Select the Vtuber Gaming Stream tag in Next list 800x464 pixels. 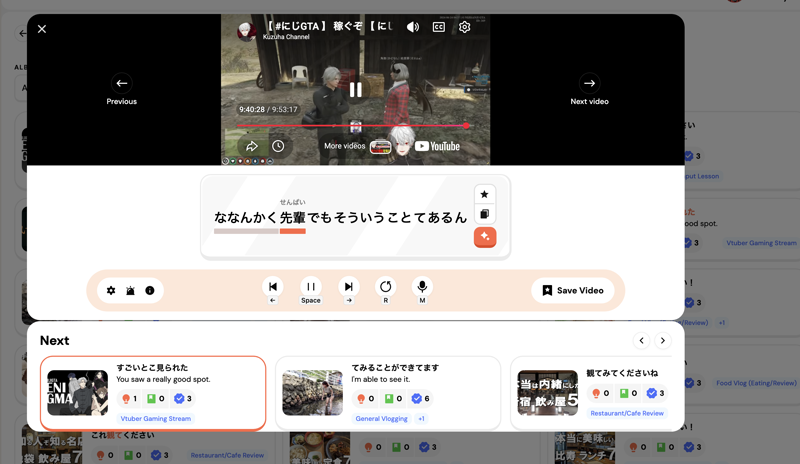(x=156, y=419)
